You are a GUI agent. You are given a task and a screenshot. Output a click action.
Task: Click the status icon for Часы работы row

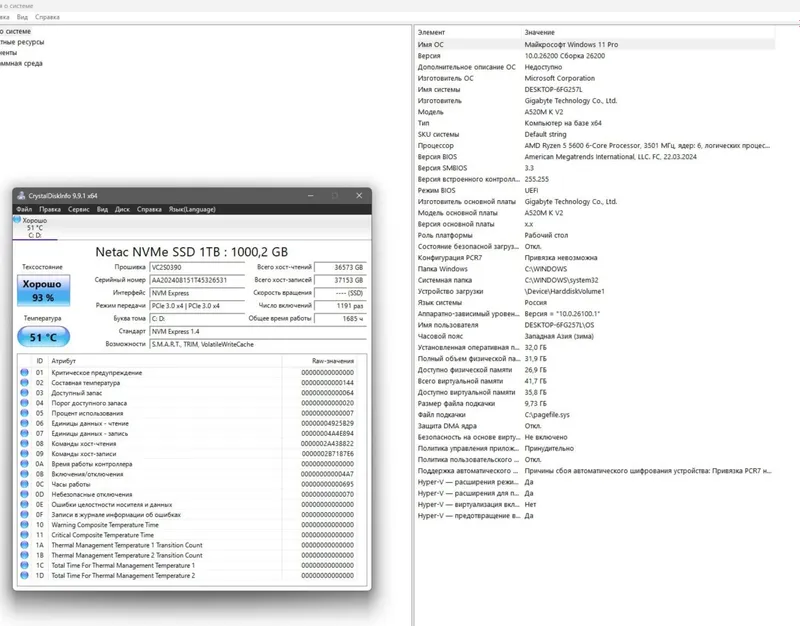24,484
